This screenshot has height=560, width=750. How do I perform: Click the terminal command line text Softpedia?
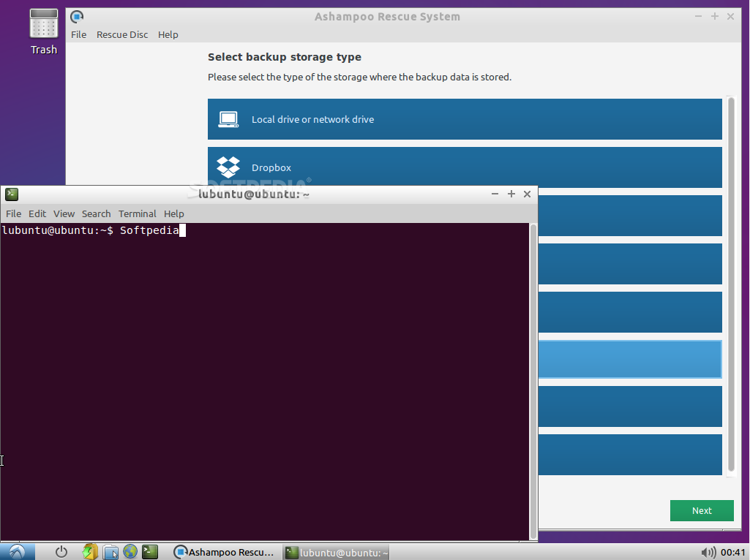149,230
